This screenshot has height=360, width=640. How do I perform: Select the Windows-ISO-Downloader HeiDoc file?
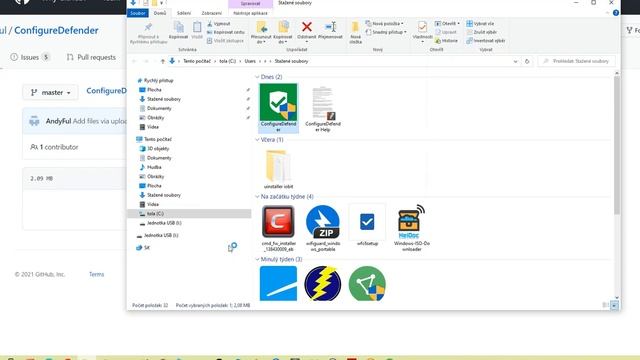(x=412, y=228)
